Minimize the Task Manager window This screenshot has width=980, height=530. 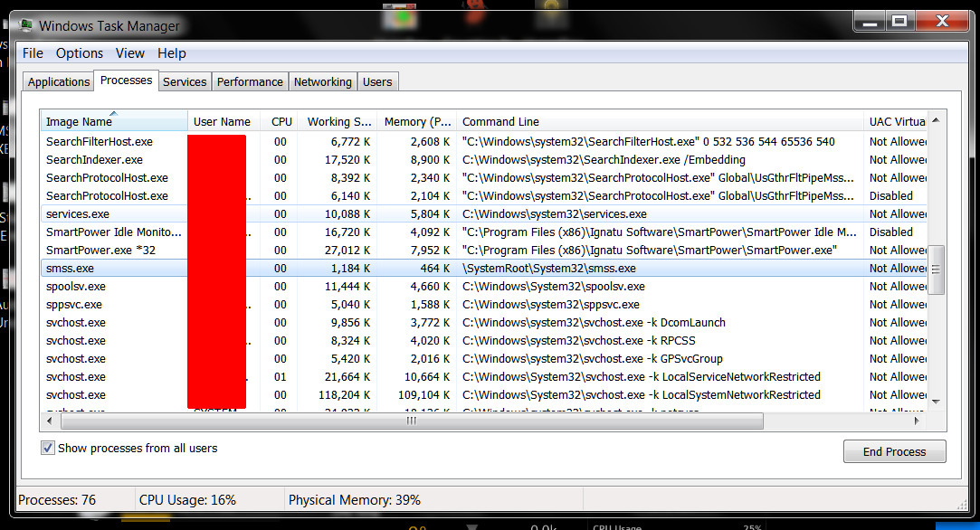[x=870, y=22]
